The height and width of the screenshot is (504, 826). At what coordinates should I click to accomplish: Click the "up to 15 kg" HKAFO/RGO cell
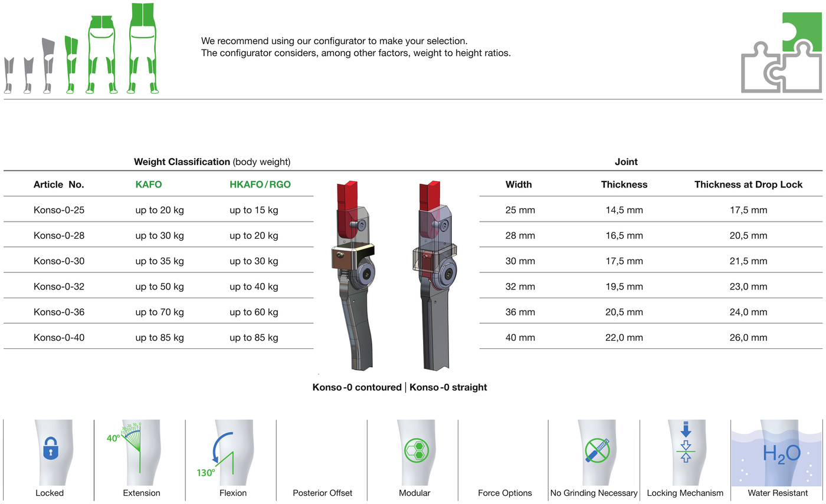point(254,210)
